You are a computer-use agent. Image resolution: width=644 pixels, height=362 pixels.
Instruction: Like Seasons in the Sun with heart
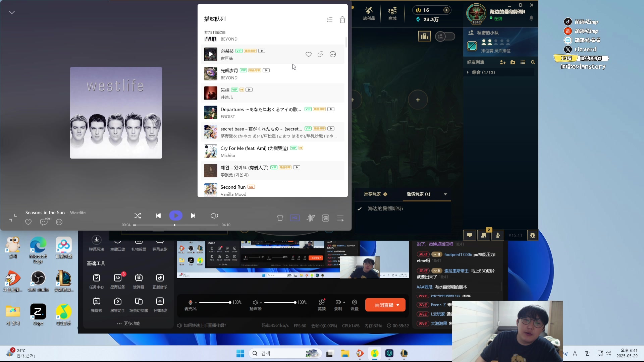click(29, 222)
